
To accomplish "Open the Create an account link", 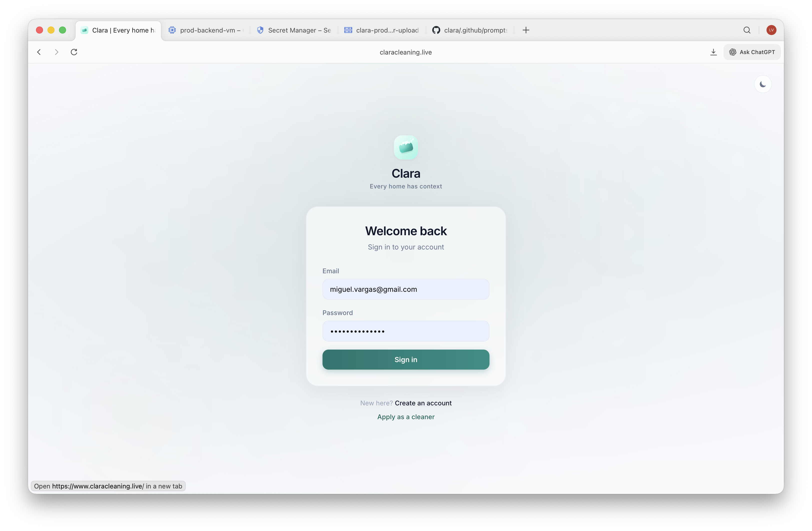I will [423, 403].
